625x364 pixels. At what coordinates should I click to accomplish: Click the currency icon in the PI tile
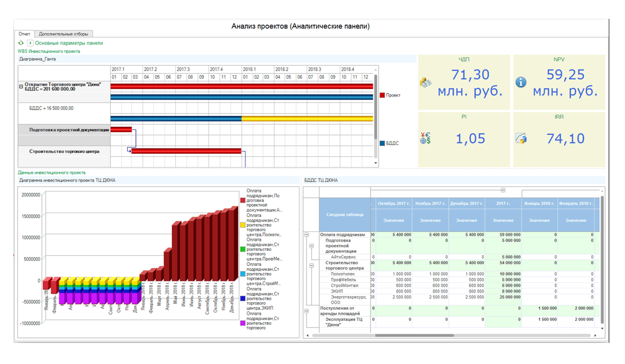[425, 138]
